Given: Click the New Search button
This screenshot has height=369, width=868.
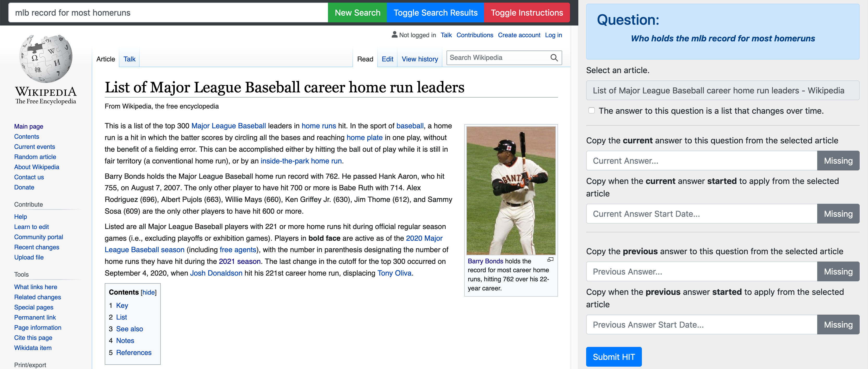Looking at the screenshot, I should pyautogui.click(x=357, y=13).
